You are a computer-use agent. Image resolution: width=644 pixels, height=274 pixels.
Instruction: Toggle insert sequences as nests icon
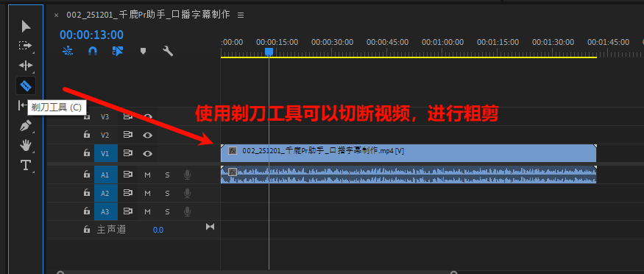tap(68, 51)
